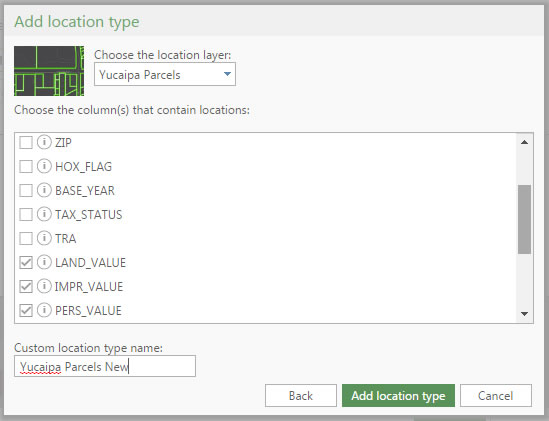Cancel the Add location type dialog
Image resolution: width=549 pixels, height=421 pixels.
coord(496,396)
